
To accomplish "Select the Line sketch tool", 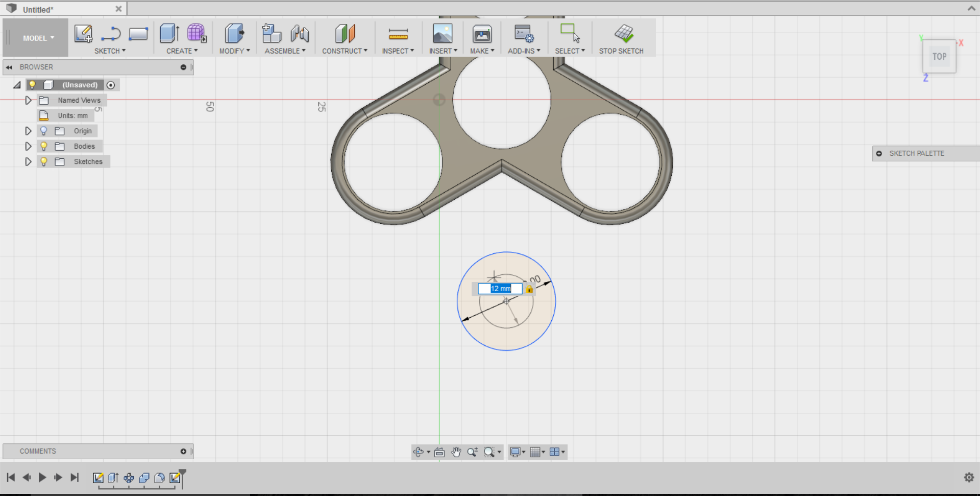I will pos(111,34).
